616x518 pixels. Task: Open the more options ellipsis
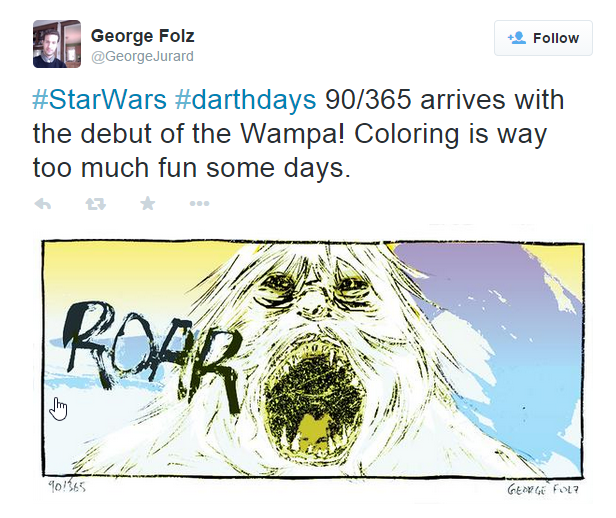tap(200, 203)
